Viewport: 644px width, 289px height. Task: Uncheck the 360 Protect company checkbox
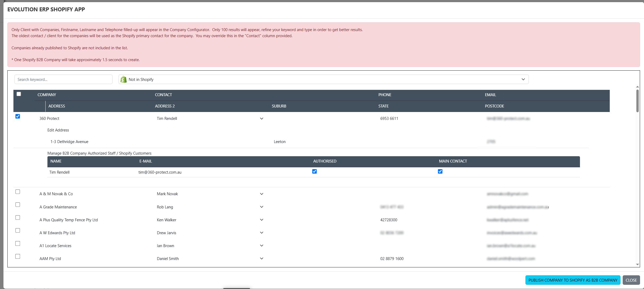click(x=18, y=116)
